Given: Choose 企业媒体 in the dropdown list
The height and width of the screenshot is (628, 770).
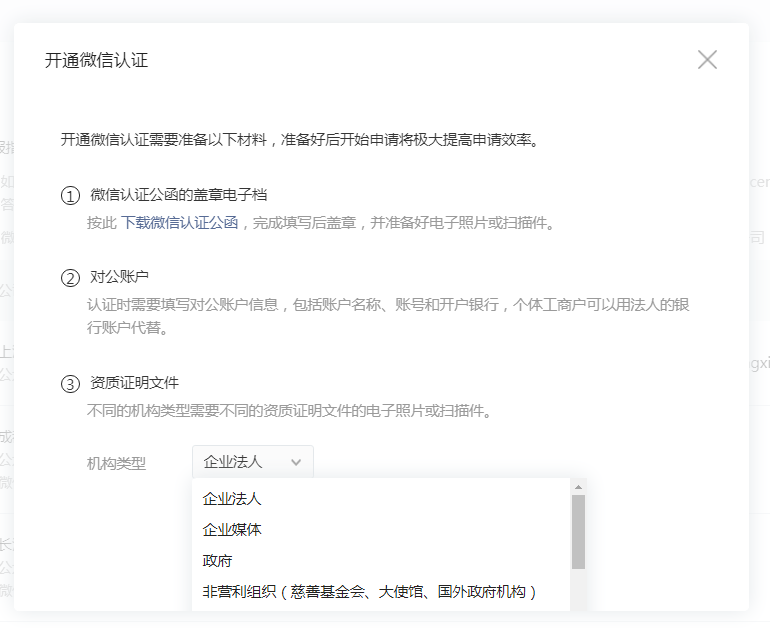Looking at the screenshot, I should pyautogui.click(x=381, y=530).
